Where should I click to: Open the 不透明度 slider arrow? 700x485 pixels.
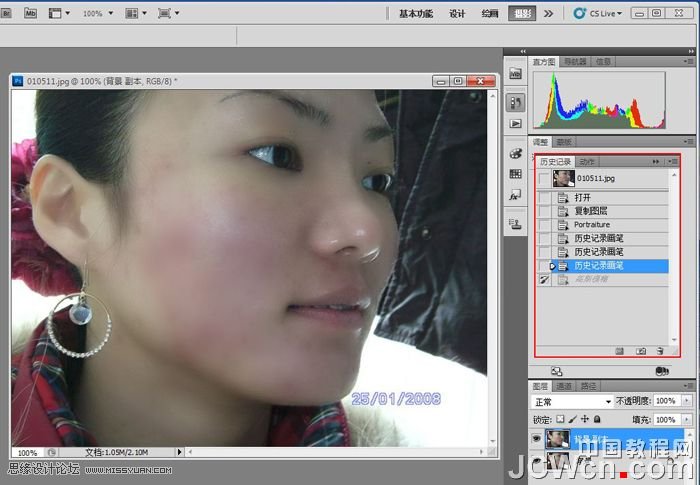(x=687, y=401)
